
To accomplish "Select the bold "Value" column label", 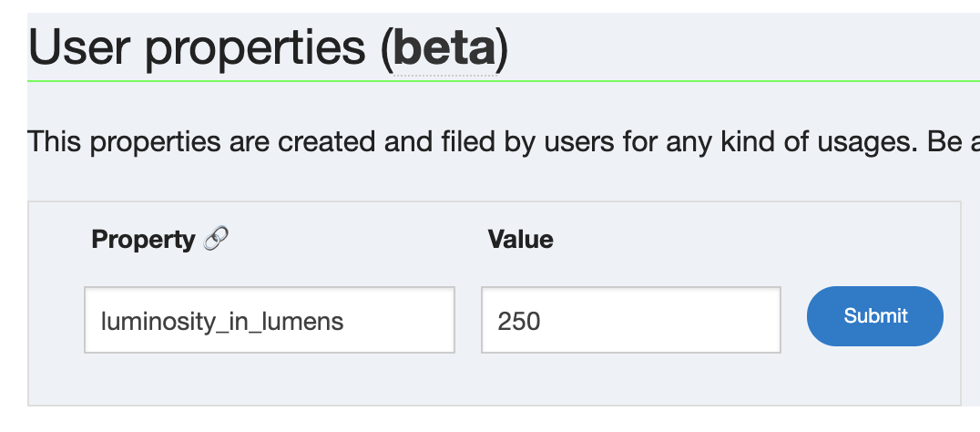I will point(521,240).
